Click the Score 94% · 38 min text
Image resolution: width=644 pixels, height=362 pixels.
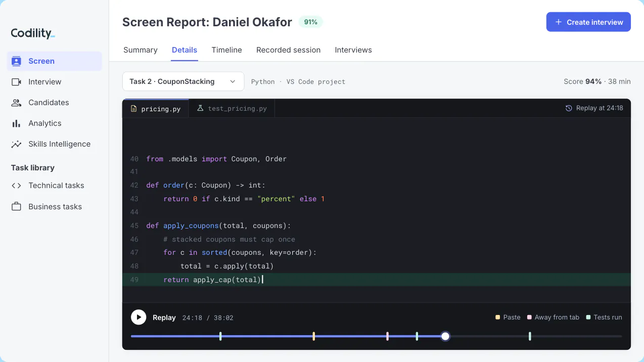point(597,81)
